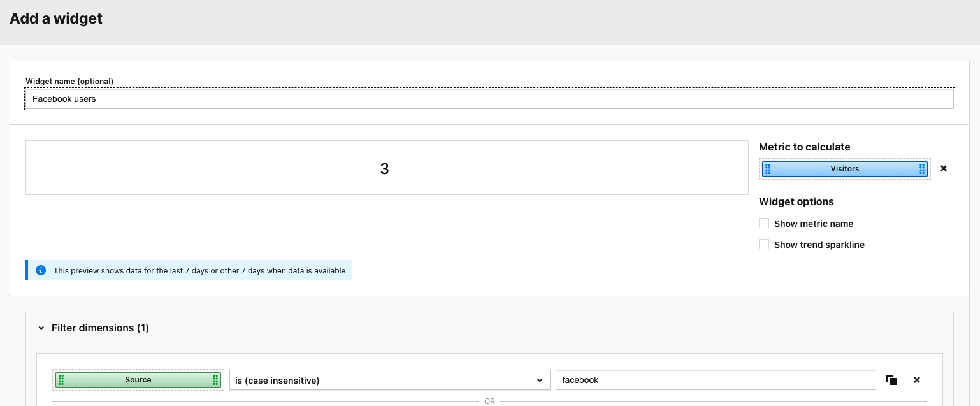
Task: Select the Source dimension chip
Action: point(138,380)
